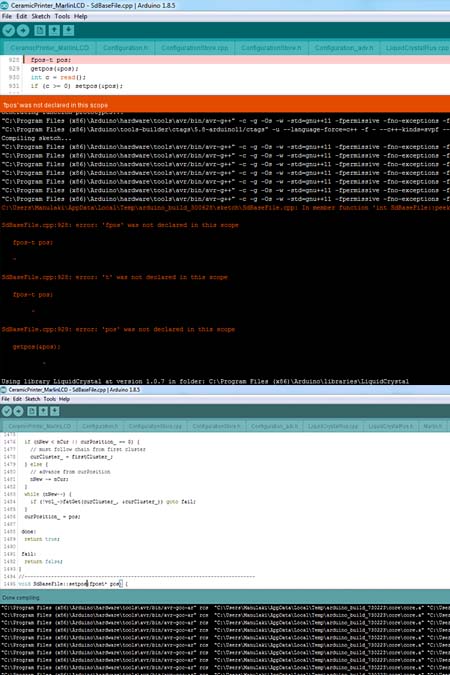Click Verify icon in top Arduino window
450x675 pixels.
(x=9, y=30)
